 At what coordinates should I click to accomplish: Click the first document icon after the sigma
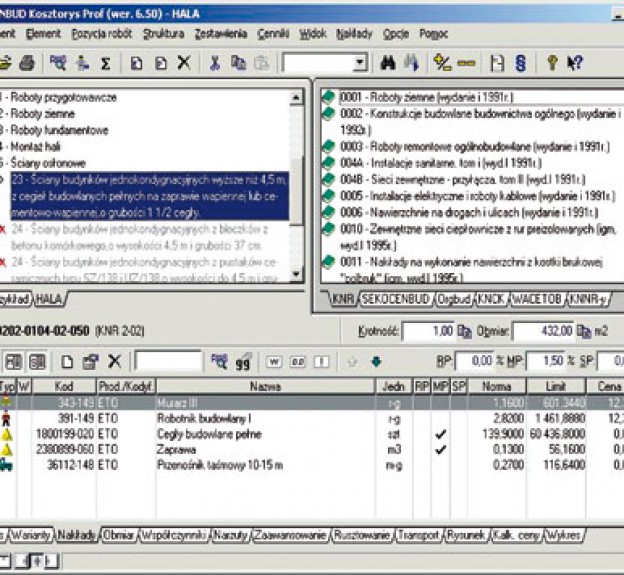[x=136, y=63]
